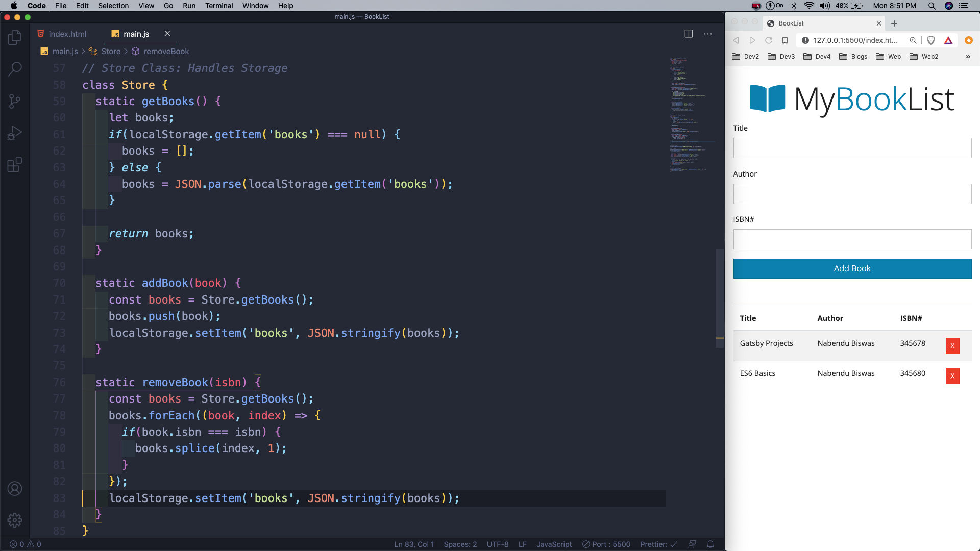Screen dimensions: 980x551
Task: Click the Prettier status item
Action: (x=658, y=544)
